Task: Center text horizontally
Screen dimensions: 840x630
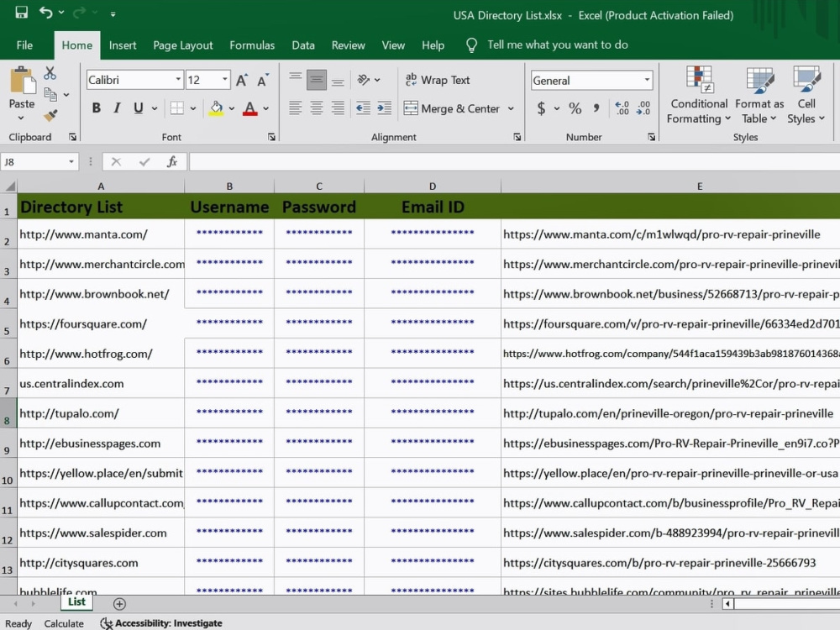Action: 317,108
